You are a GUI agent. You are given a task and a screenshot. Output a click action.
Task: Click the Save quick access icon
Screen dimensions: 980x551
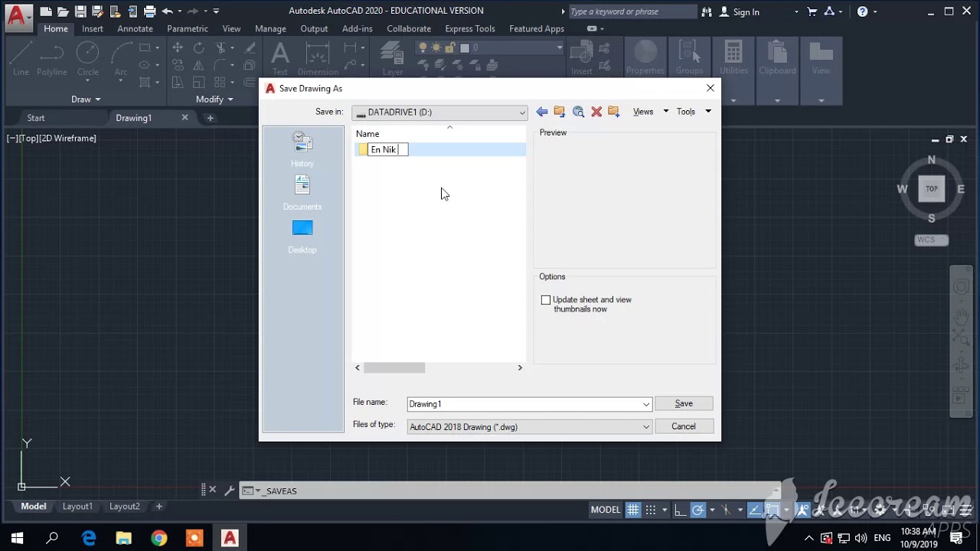80,11
